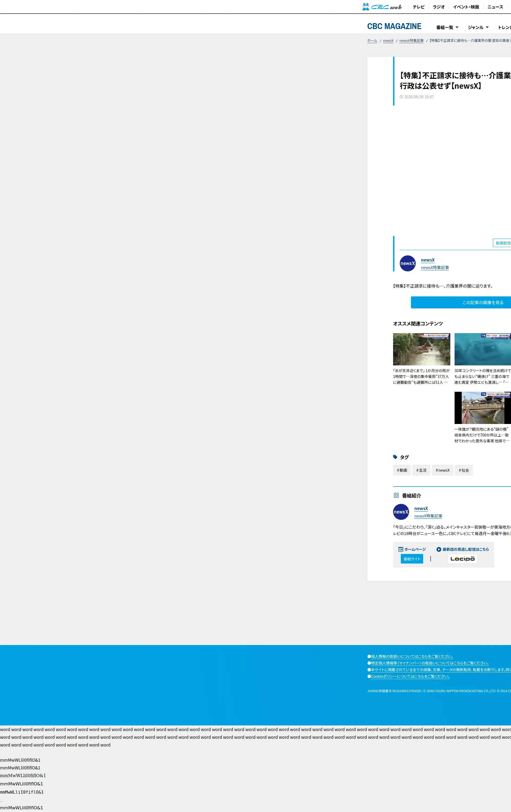This screenshot has height=812, width=511.
Task: Select the #動画 tag
Action: tap(402, 470)
